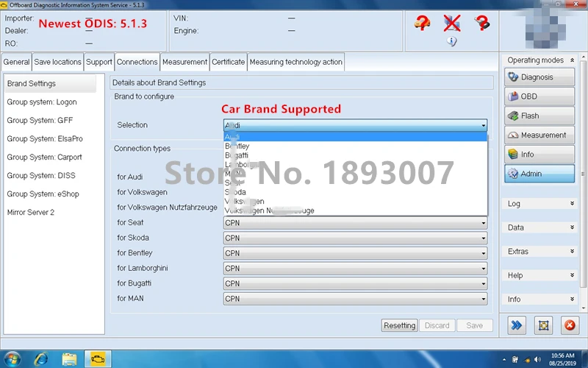Screen dimensions: 588x368
Task: Select Group System: GFF
Action: pos(40,121)
